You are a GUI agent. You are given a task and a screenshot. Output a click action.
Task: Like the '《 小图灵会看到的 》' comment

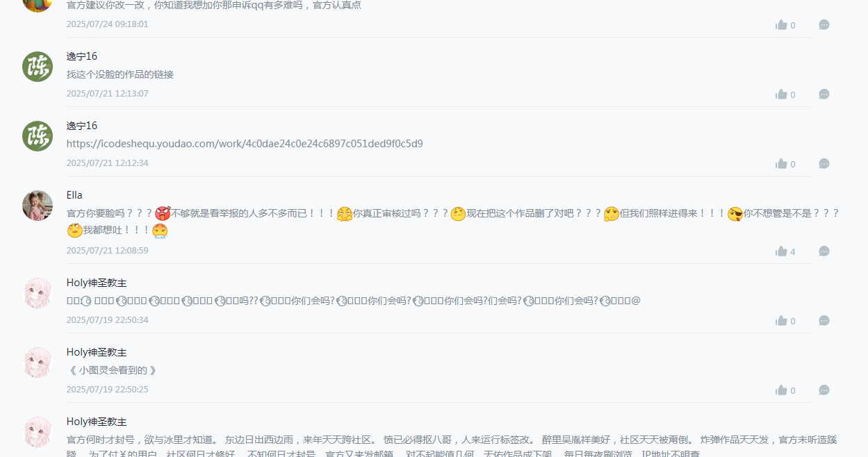pyautogui.click(x=781, y=390)
